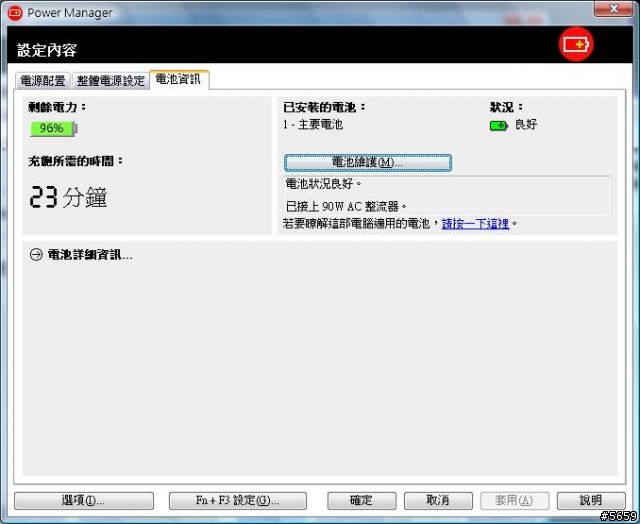Image resolution: width=640 pixels, height=524 pixels.
Task: Click the 已安裝的電池: heading
Action: point(324,107)
